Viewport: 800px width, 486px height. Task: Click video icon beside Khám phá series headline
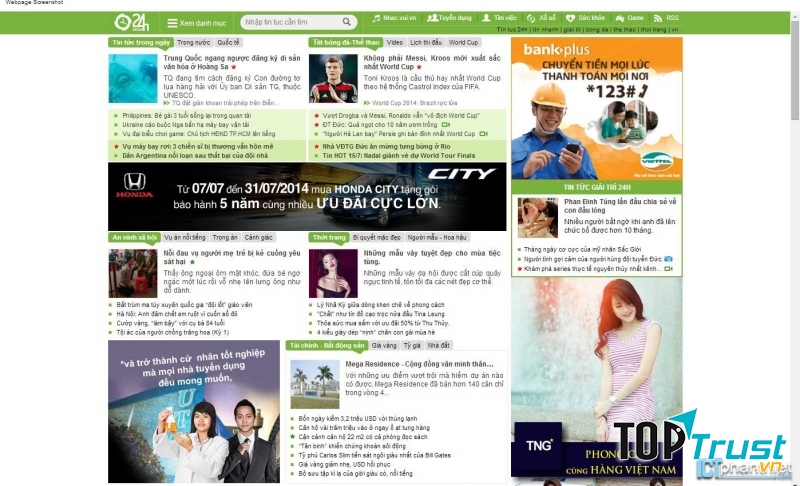pos(668,269)
